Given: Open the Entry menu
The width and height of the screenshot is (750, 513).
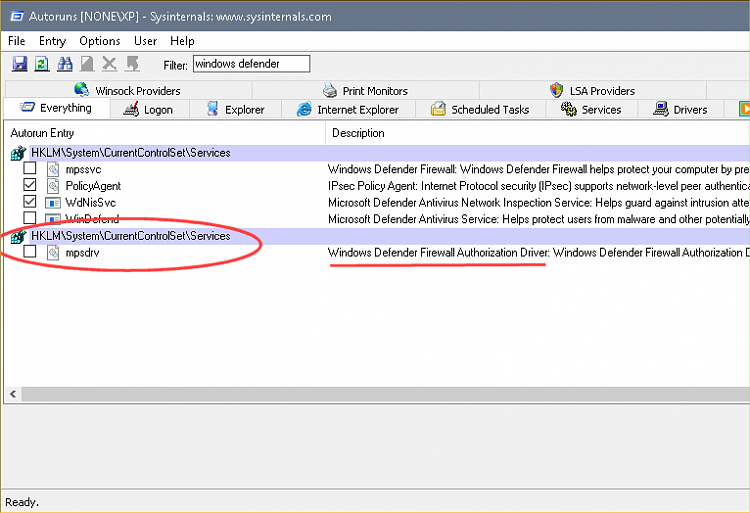Looking at the screenshot, I should pyautogui.click(x=52, y=41).
